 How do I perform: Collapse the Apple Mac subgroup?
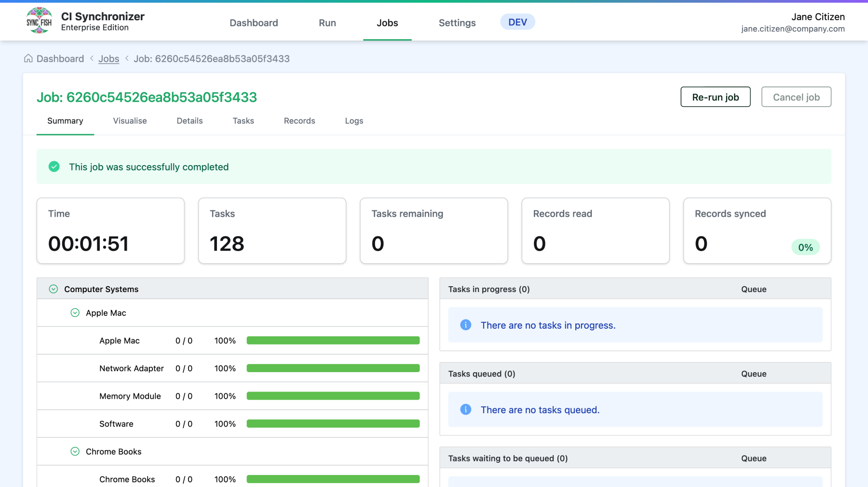tap(75, 313)
